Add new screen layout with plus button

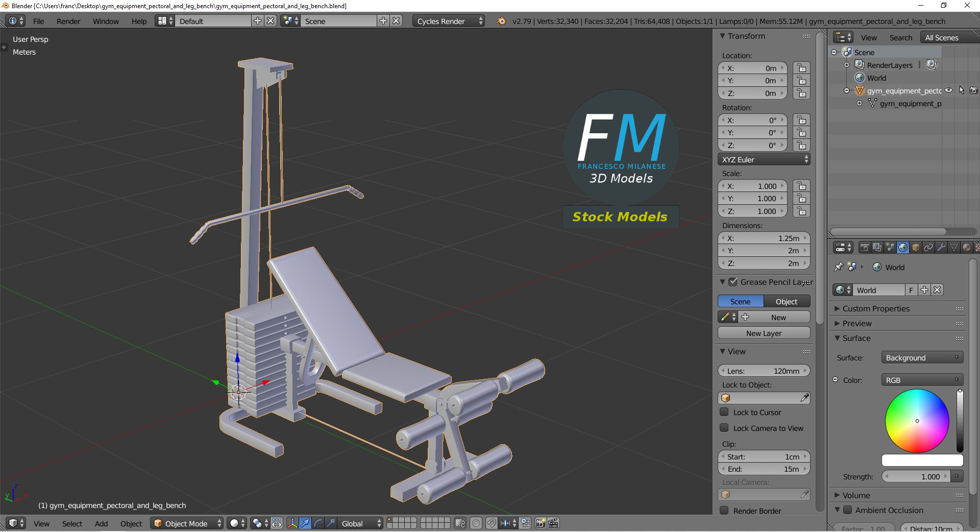[258, 21]
